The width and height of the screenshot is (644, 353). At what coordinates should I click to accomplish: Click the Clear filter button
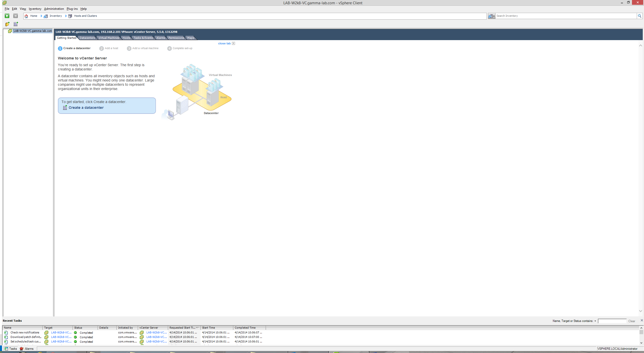pyautogui.click(x=631, y=321)
